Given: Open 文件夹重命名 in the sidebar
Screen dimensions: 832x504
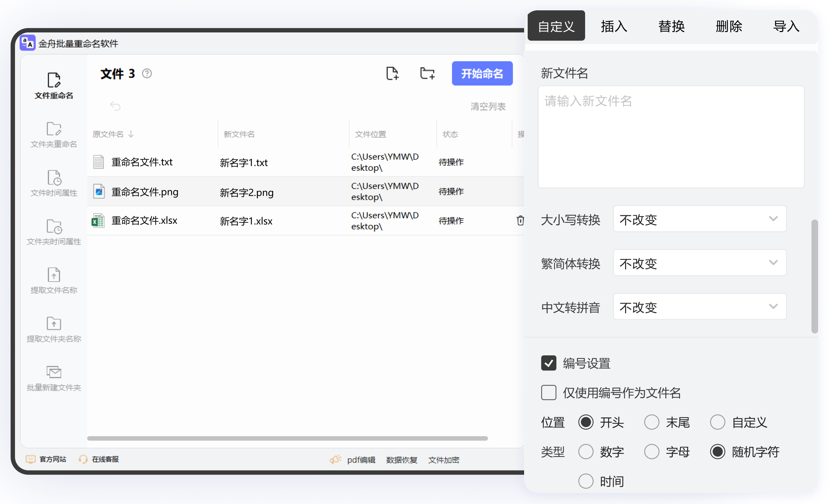Looking at the screenshot, I should pos(54,135).
